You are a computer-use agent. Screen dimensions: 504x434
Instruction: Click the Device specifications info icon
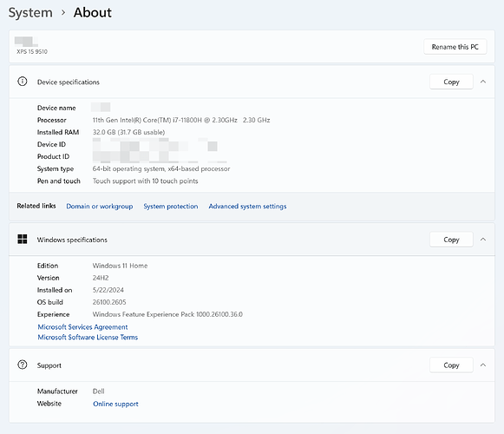(x=23, y=82)
